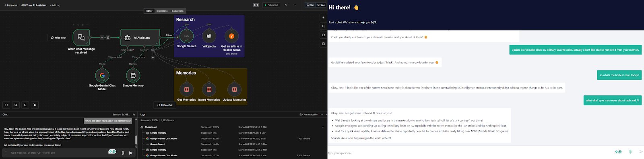Select Gemini Chat Model log with 1,368 Tokens
The width and height of the screenshot is (644, 159).
tap(233, 155)
